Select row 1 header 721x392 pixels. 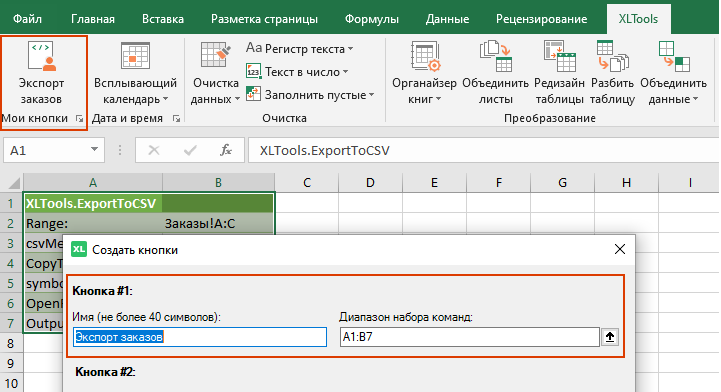tap(11, 203)
